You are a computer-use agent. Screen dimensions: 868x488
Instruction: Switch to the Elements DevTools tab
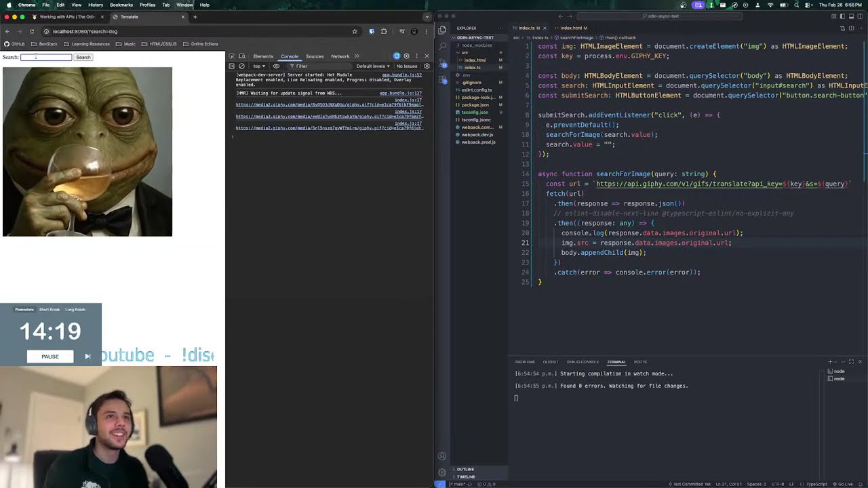(x=263, y=56)
